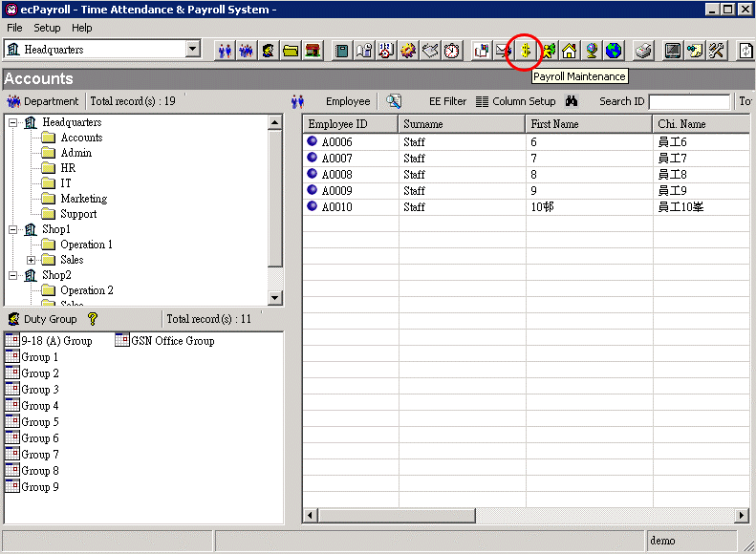Click the envelope mail toolbar icon
This screenshot has width=756, height=554.
click(x=503, y=51)
